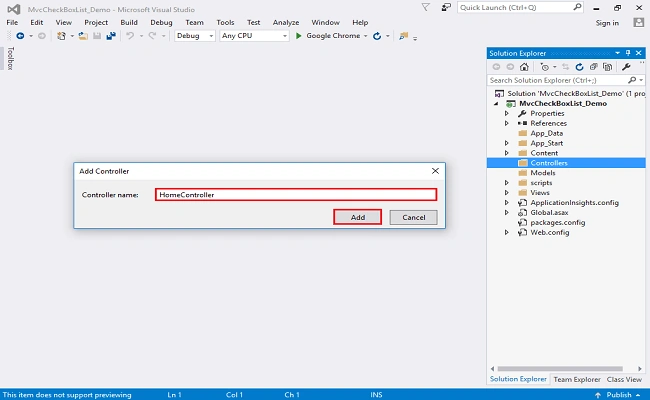Close the Add Controller dialog

coord(435,171)
